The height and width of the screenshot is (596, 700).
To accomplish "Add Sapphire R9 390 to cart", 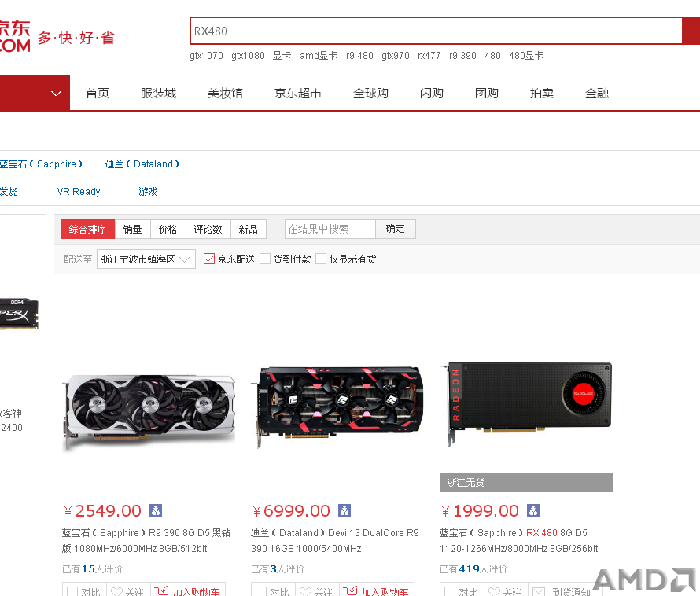I will tap(187, 590).
